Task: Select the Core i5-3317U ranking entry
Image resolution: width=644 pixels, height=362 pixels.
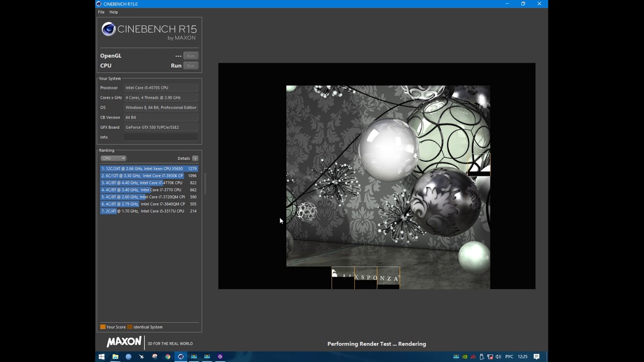Action: (x=149, y=211)
